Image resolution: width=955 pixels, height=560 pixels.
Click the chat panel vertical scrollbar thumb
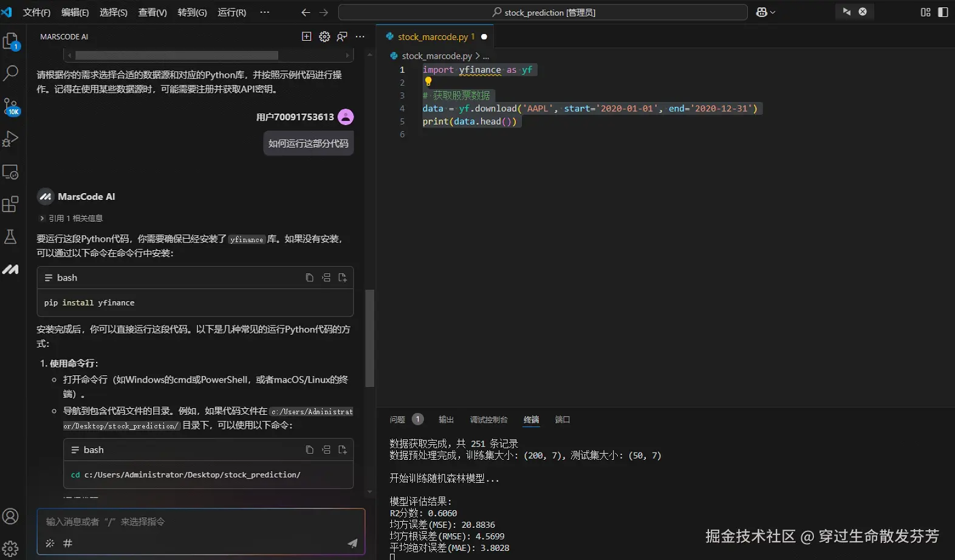[369, 338]
